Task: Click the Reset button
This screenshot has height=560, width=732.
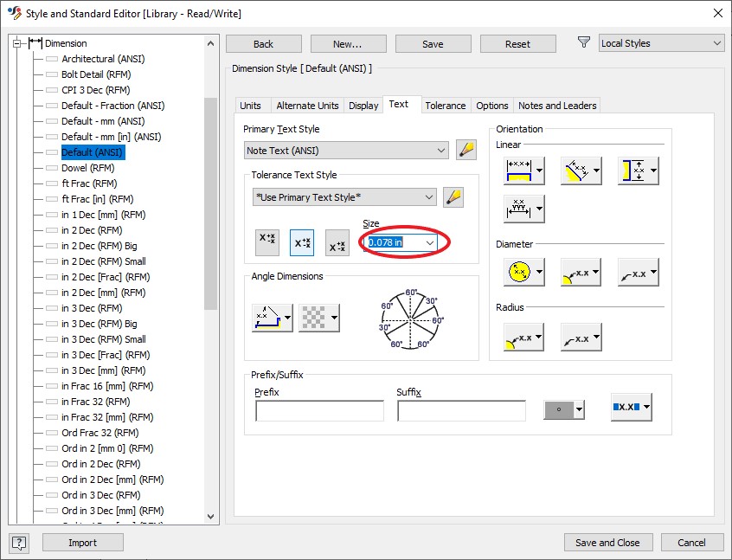Action: (518, 44)
